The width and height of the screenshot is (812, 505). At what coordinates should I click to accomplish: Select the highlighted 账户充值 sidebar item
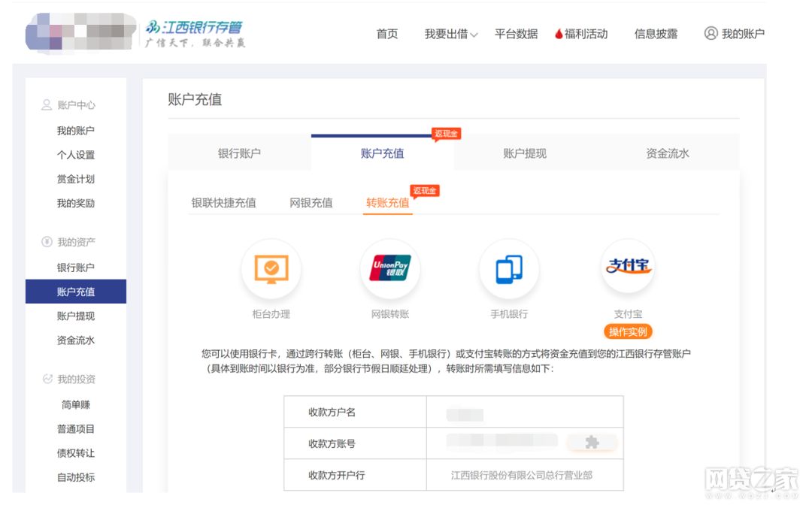click(x=76, y=292)
